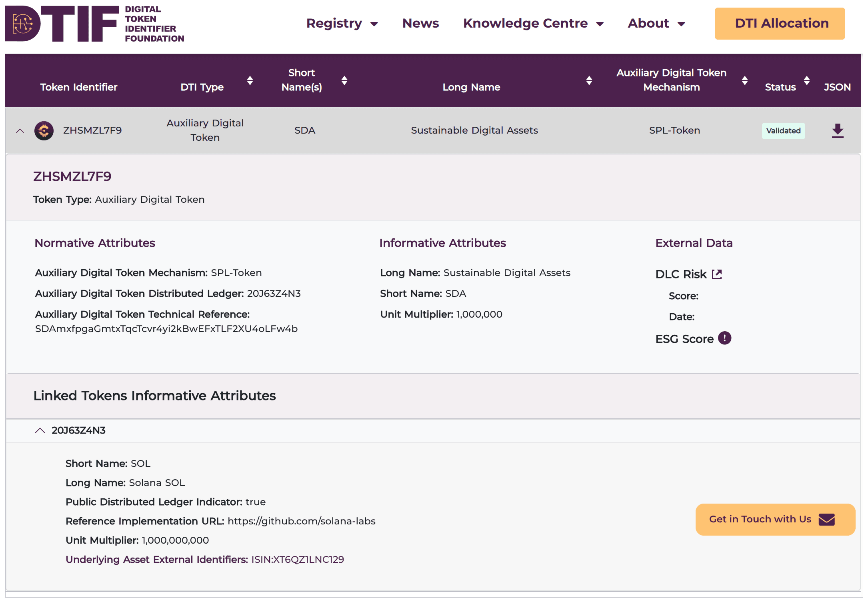The height and width of the screenshot is (600, 868).
Task: Download JSON for token ZHSMZL7F9
Action: click(x=837, y=131)
